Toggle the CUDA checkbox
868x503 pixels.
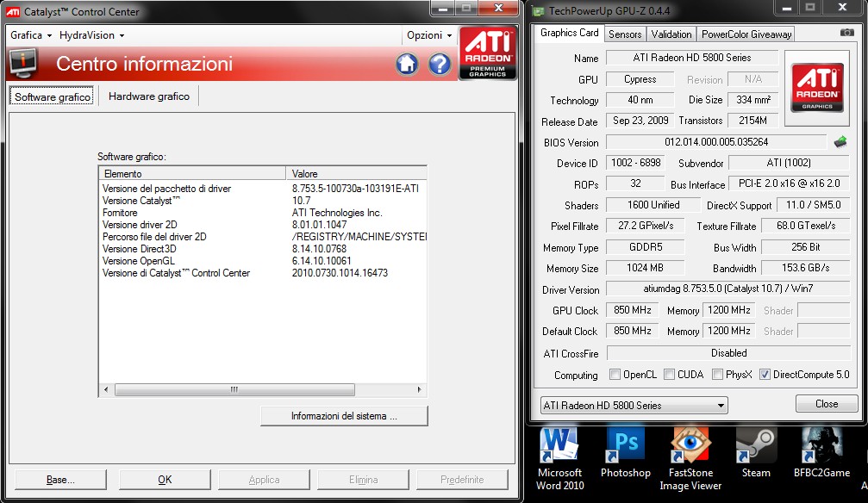tap(669, 375)
